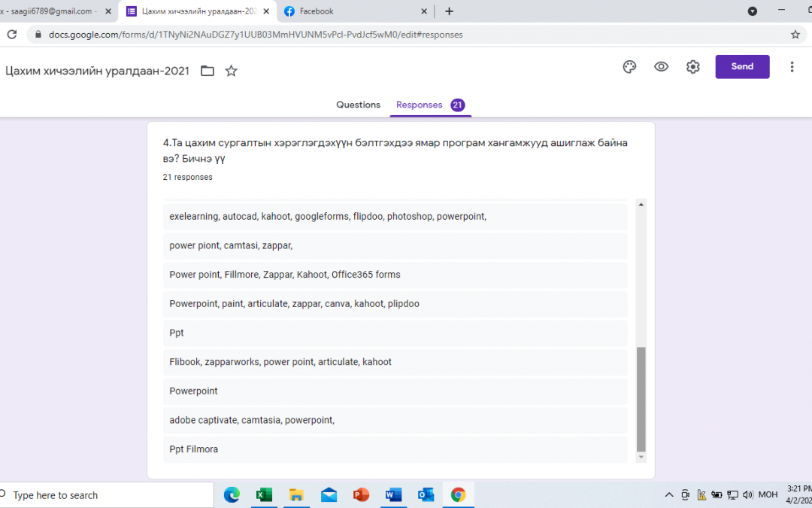Open Mail app from taskbar

pyautogui.click(x=329, y=495)
